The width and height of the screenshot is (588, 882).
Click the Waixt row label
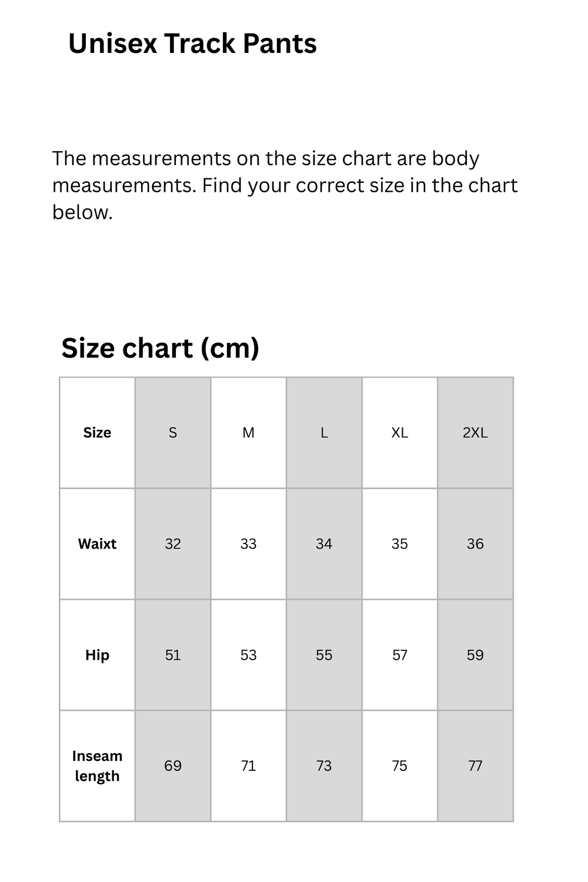click(x=97, y=544)
